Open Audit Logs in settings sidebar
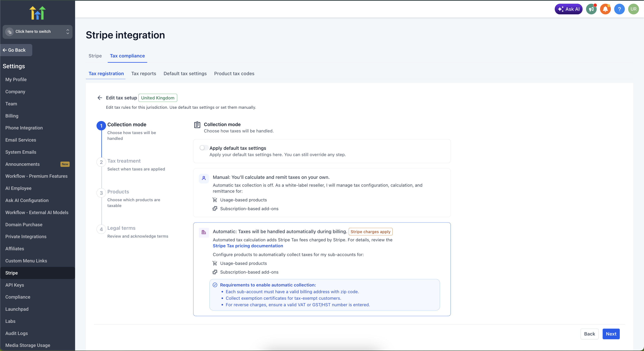This screenshot has width=644, height=351. pyautogui.click(x=17, y=333)
